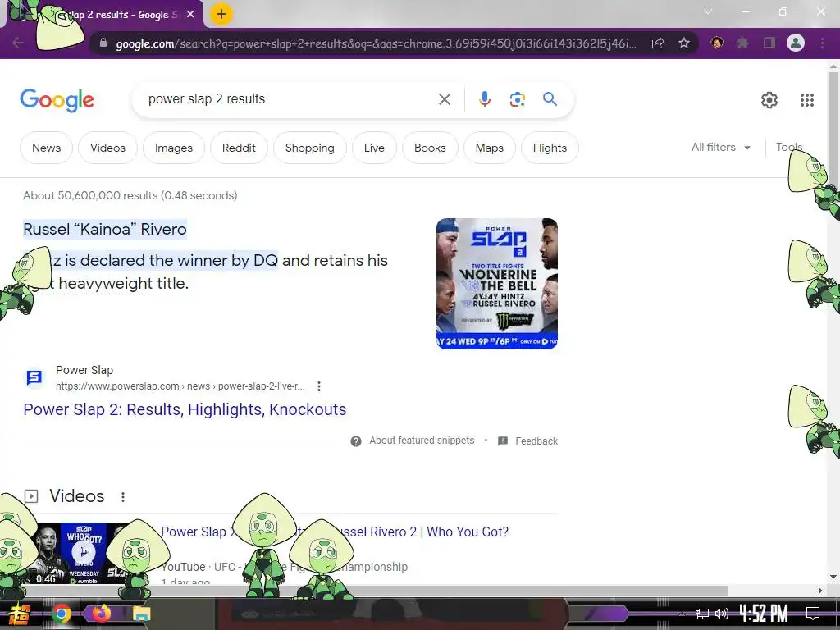Screen dimensions: 840x630
Task: Select the Books filter chip
Action: click(x=430, y=148)
